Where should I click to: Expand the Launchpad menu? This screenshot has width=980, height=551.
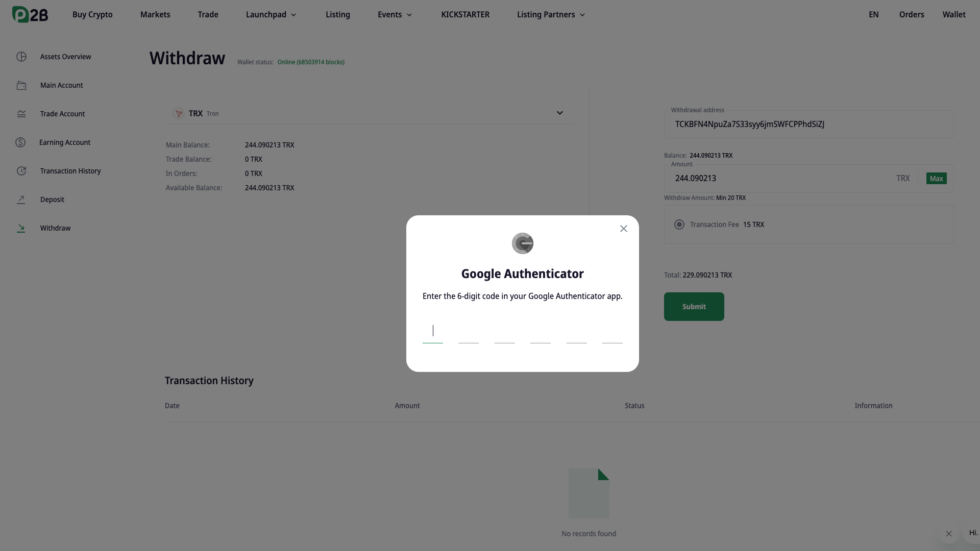(271, 14)
